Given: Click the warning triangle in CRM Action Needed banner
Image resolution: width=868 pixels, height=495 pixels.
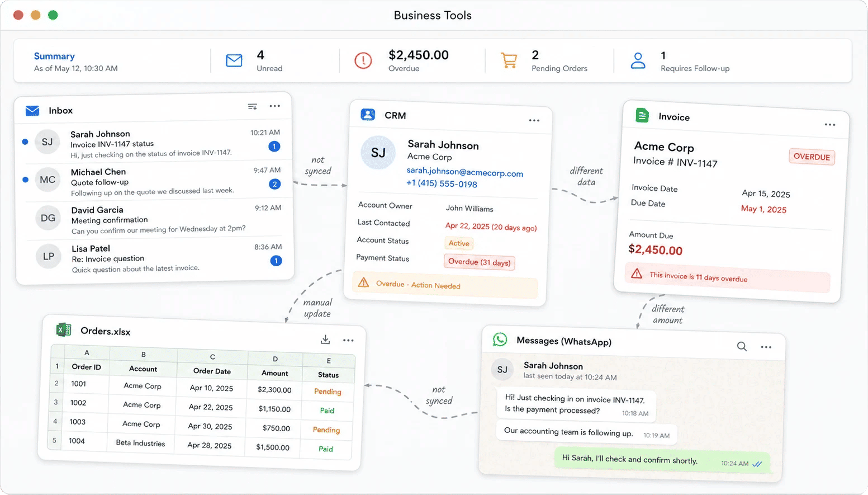Looking at the screenshot, I should coord(363,282).
